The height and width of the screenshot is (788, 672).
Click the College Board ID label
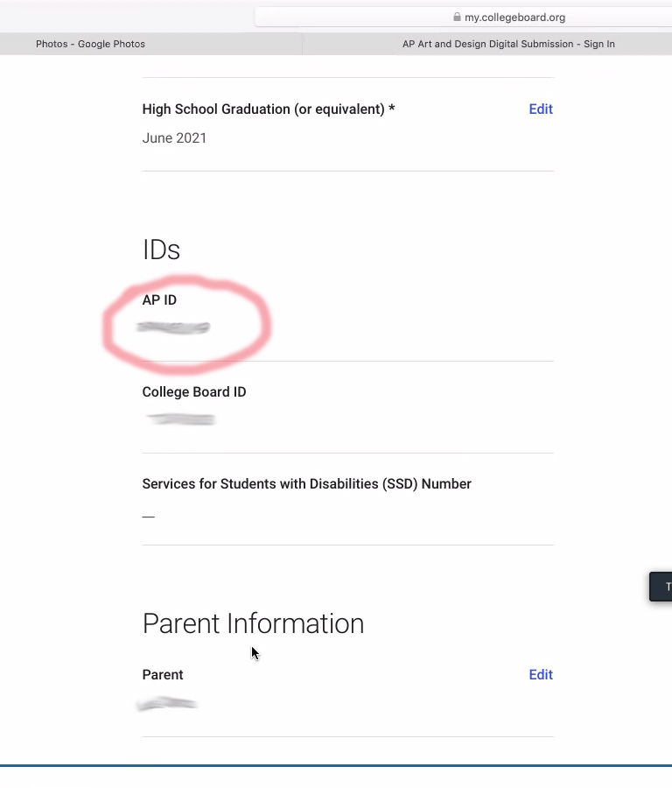coord(194,392)
